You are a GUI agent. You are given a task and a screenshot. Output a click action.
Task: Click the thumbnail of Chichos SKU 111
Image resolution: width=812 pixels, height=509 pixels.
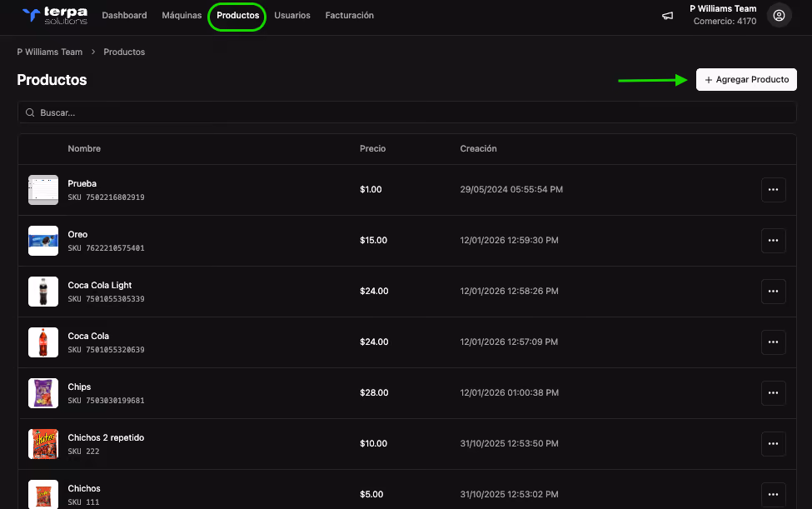tap(43, 494)
